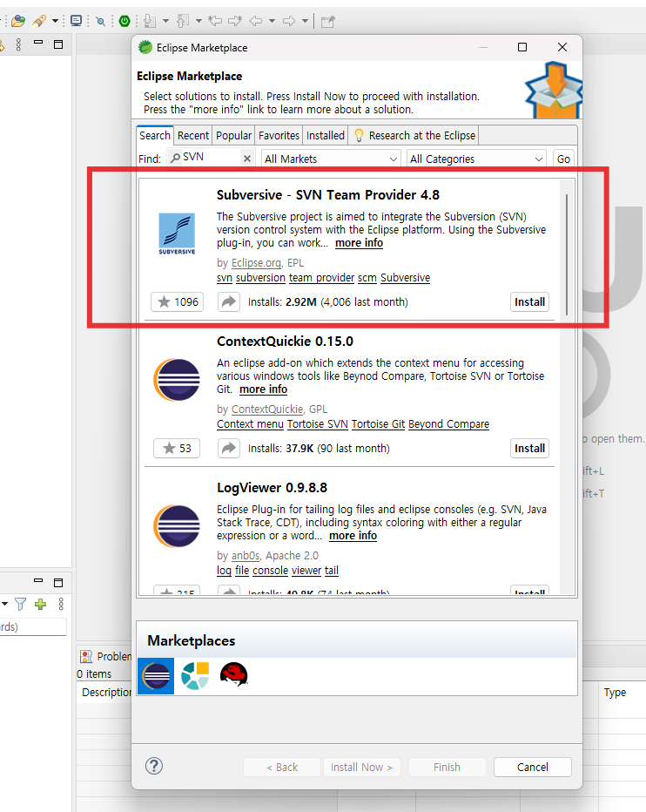
Task: Click the Subversive logo thumbnail
Action: (x=177, y=233)
